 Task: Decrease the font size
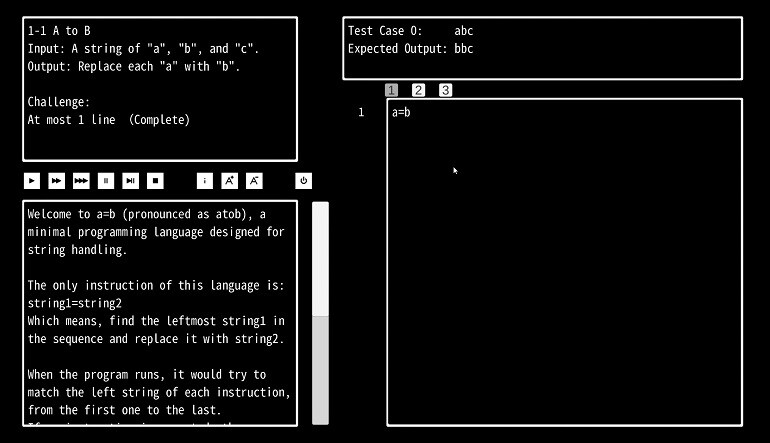(254, 181)
